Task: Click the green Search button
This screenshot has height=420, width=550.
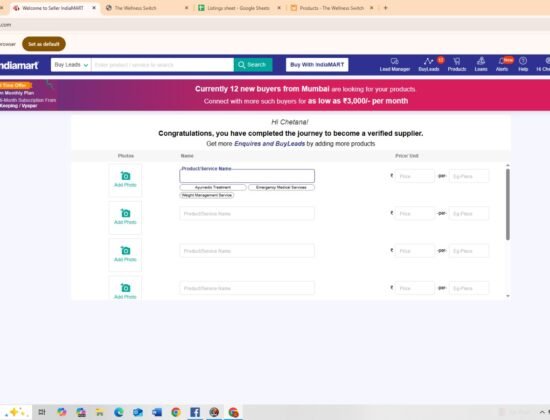Action: click(x=253, y=65)
